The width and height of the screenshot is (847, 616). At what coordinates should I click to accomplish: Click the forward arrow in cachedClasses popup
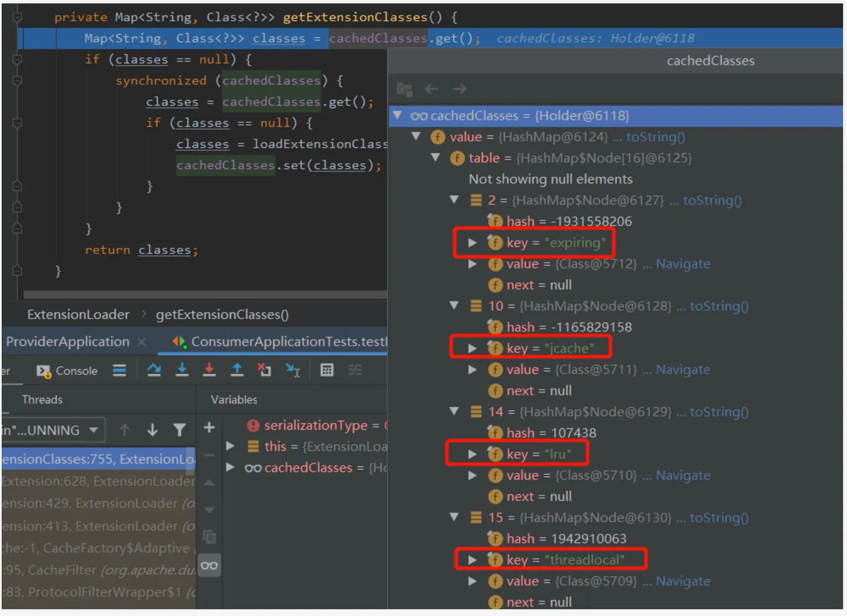(460, 89)
